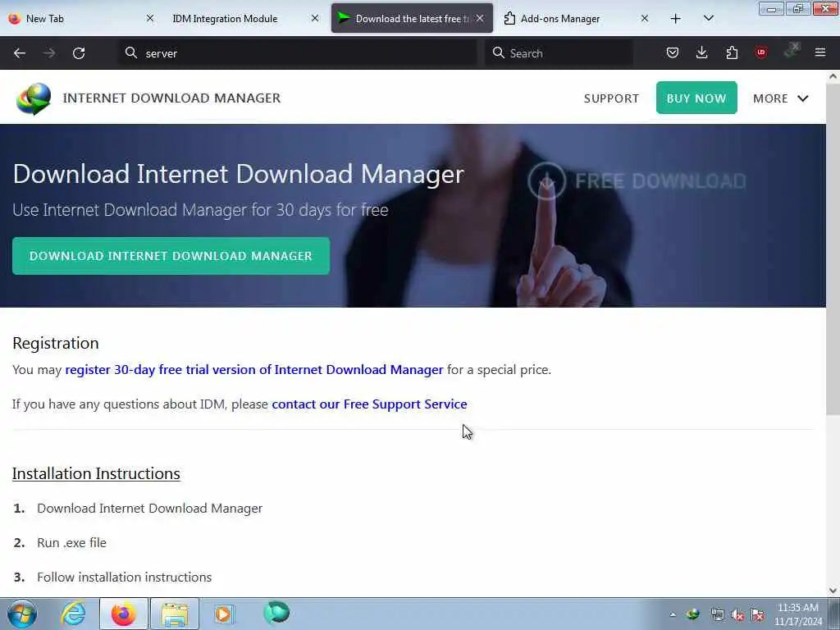Focus the address bar containing server
The image size is (840, 630).
[297, 53]
